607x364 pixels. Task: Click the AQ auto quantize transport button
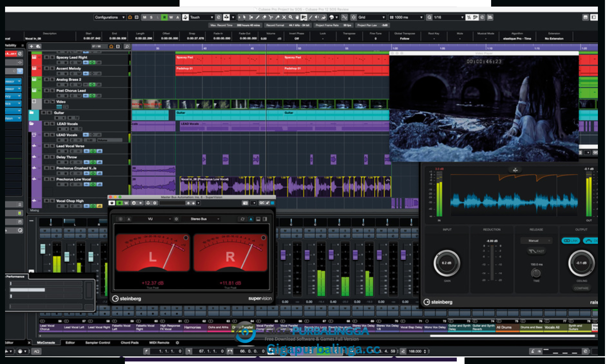(36, 351)
